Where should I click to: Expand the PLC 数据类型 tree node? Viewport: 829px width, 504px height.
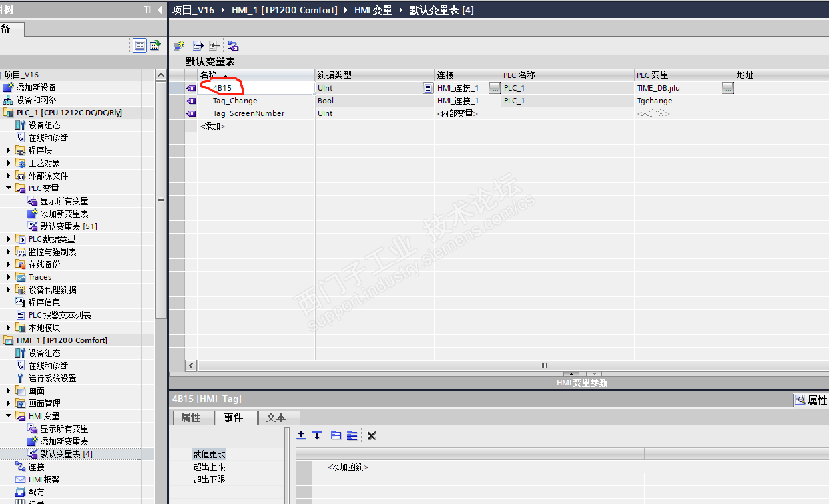(9, 239)
